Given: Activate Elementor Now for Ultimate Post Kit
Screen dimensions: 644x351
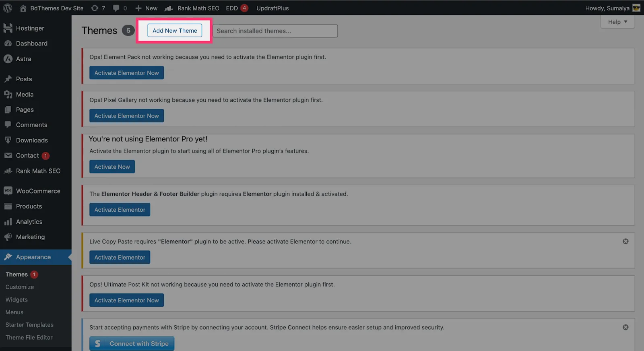Looking at the screenshot, I should [x=126, y=300].
